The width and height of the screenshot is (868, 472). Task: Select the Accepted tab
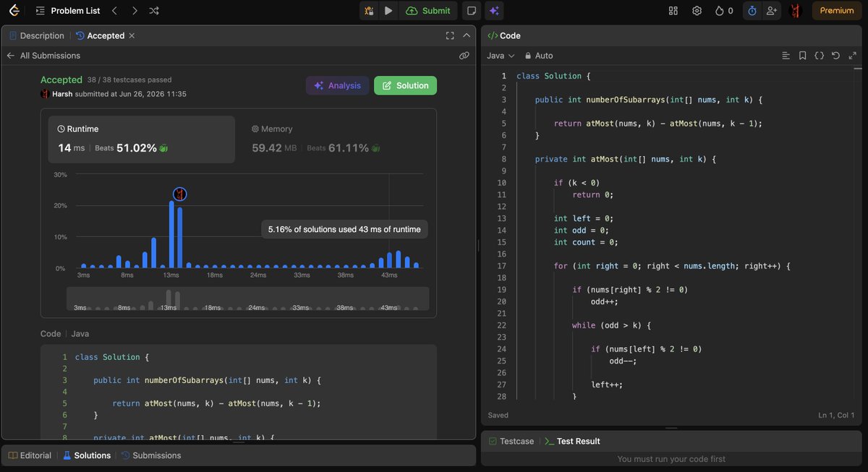(100, 35)
